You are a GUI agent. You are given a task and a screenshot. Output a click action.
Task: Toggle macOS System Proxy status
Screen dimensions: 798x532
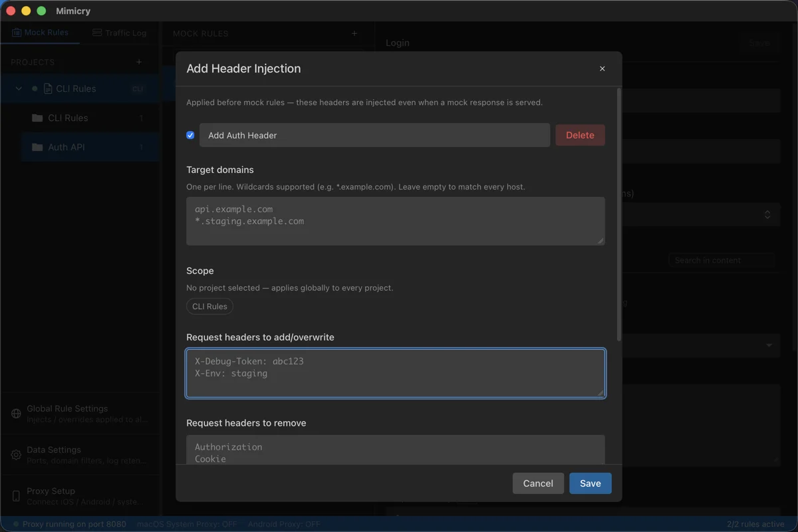click(x=187, y=524)
